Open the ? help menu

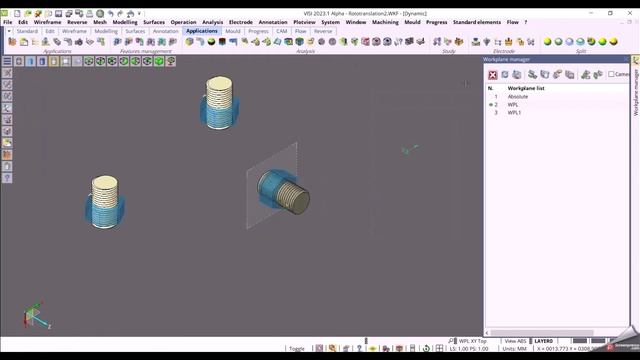coord(526,22)
